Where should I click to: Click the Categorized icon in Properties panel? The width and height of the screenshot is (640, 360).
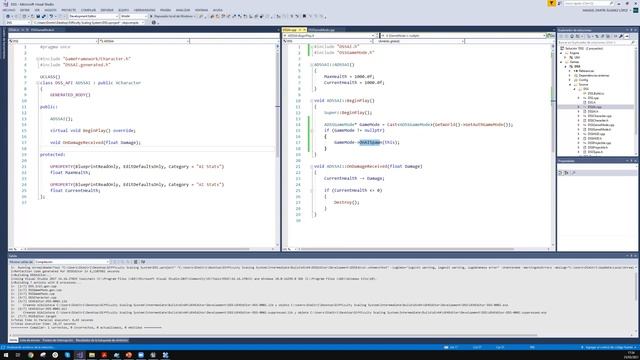coord(560,173)
